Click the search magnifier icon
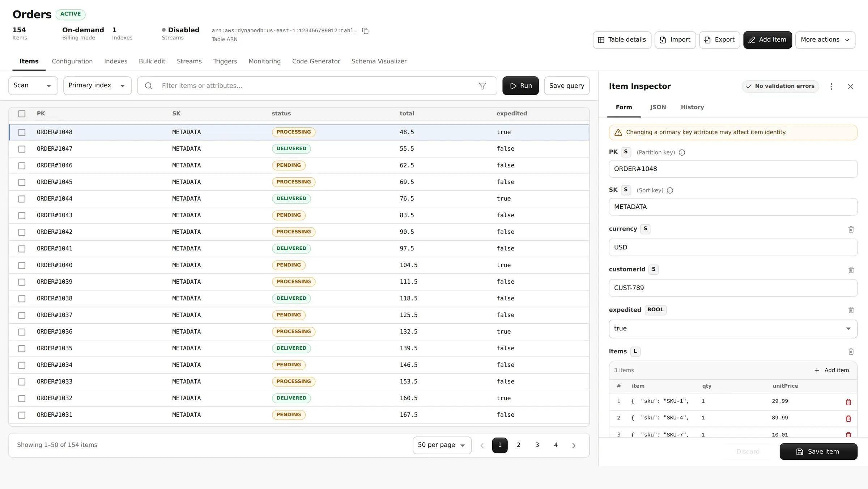This screenshot has height=489, width=868. 148,86
